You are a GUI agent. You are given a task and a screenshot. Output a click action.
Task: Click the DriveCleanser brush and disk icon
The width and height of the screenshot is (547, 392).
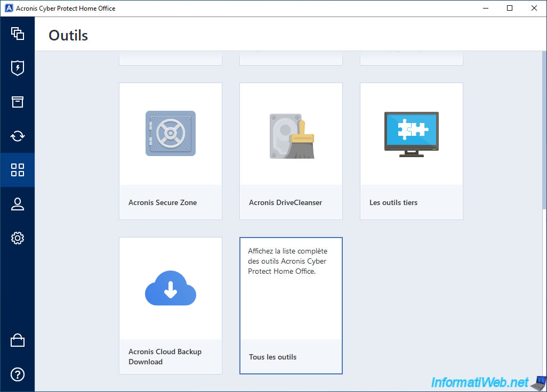pyautogui.click(x=292, y=136)
